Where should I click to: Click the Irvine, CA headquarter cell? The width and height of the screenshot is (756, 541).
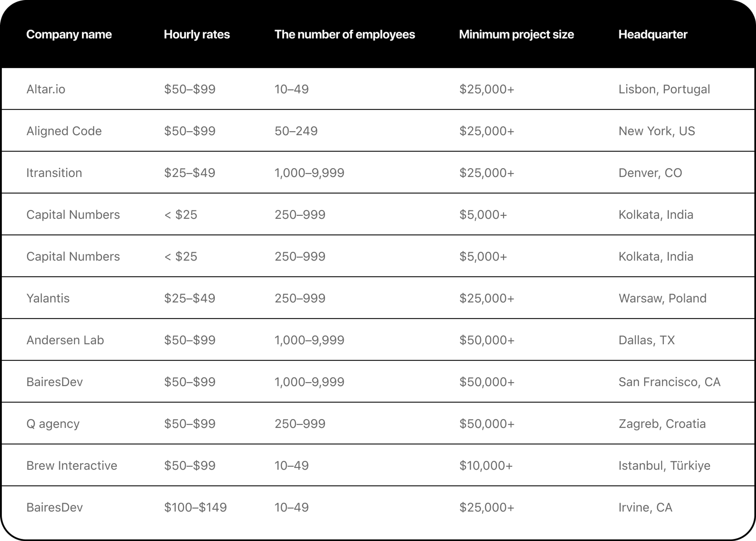point(645,507)
